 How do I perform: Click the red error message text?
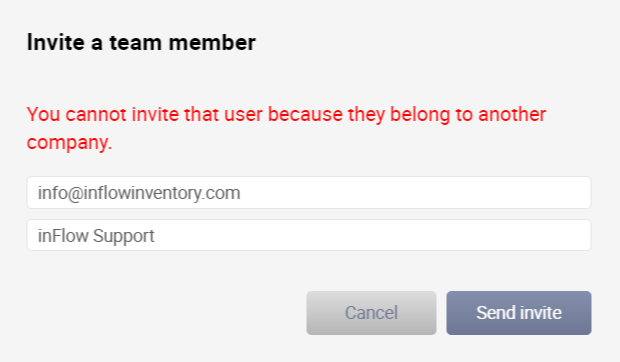[x=286, y=128]
